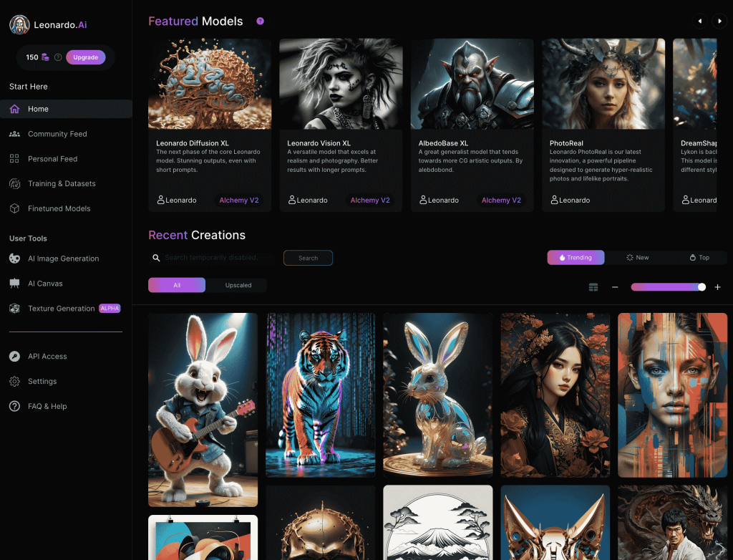Click the image size slider handle
The height and width of the screenshot is (560, 733).
coord(702,287)
